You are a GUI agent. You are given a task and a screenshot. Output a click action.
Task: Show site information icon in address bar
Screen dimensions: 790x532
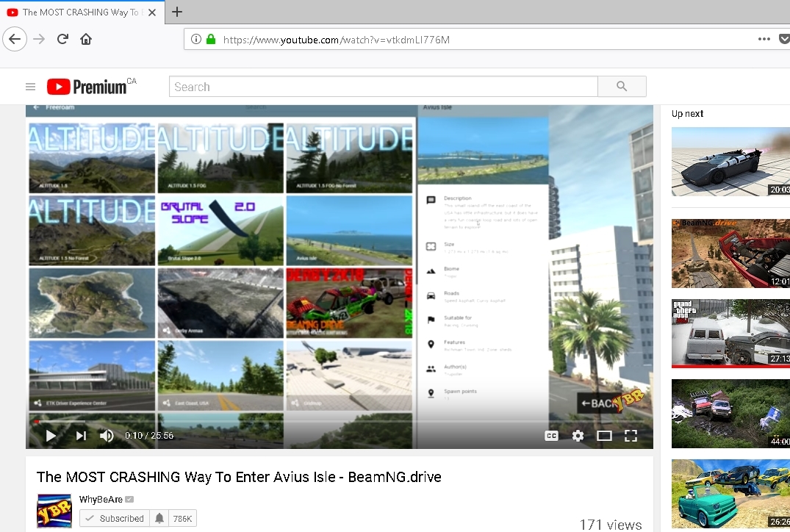(x=196, y=39)
